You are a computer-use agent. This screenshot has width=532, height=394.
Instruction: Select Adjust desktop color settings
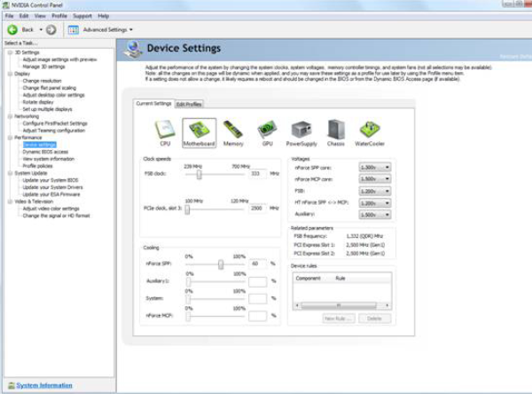point(53,95)
